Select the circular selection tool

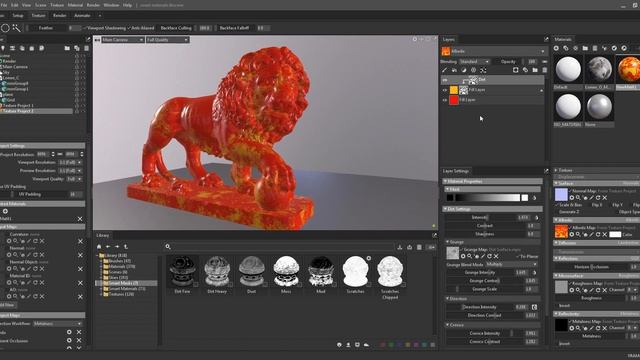(x=5, y=28)
